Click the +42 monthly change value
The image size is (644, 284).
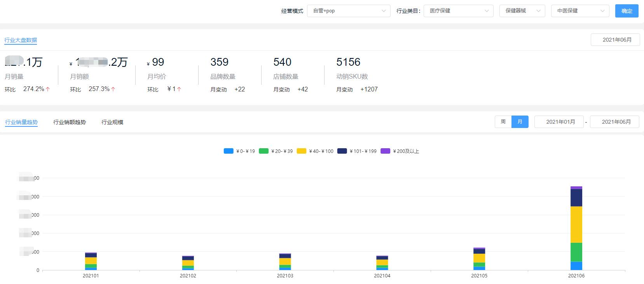point(302,89)
